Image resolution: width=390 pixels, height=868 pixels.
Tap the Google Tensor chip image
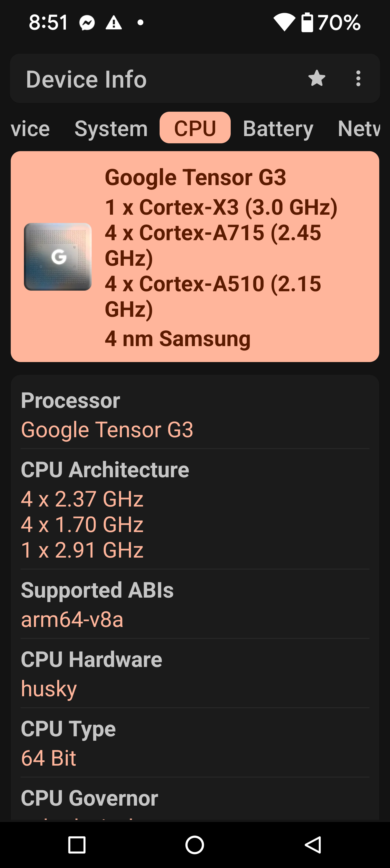(58, 256)
